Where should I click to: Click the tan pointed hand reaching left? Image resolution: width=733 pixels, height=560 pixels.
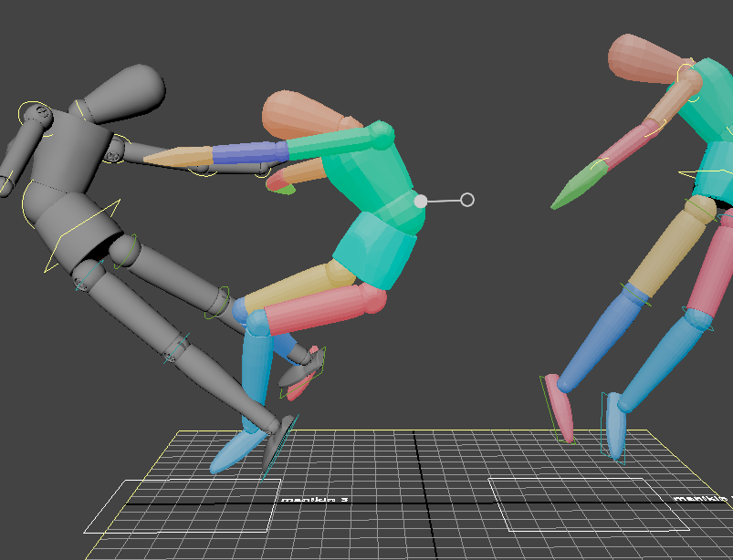click(178, 159)
